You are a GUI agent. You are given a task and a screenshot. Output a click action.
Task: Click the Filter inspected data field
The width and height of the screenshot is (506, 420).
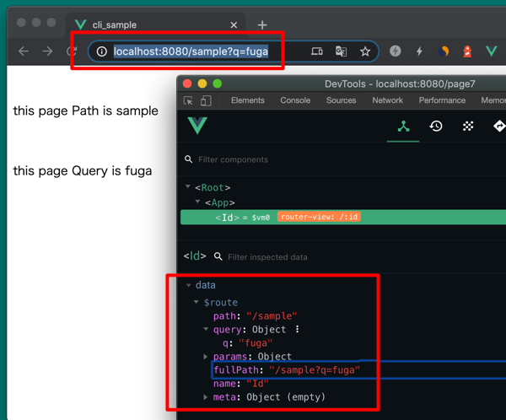pyautogui.click(x=267, y=257)
